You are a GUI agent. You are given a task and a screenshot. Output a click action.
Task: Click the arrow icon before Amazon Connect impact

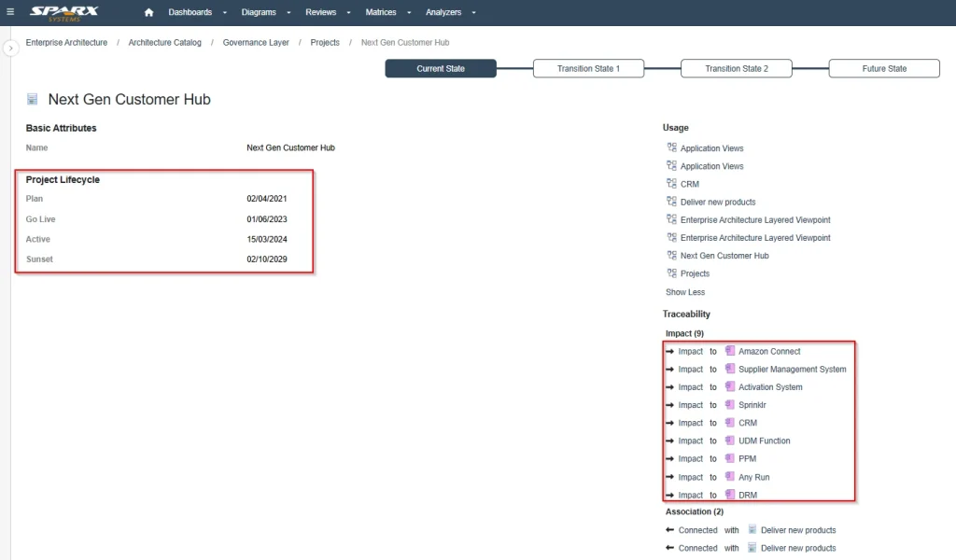(670, 352)
